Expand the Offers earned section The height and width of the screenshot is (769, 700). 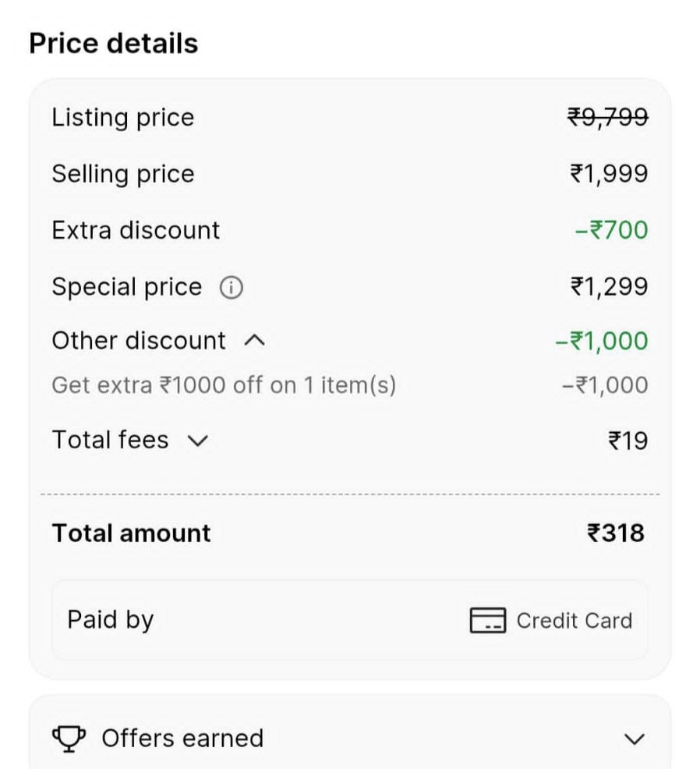tap(635, 739)
